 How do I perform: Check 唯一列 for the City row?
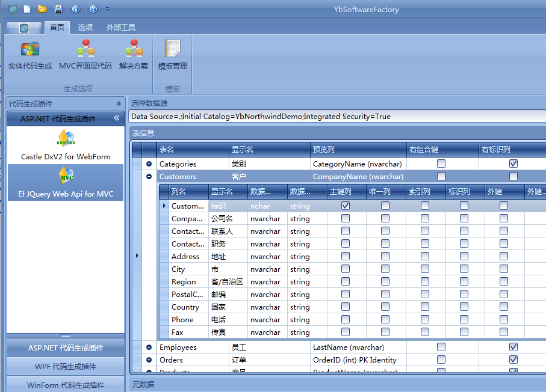[x=385, y=269]
